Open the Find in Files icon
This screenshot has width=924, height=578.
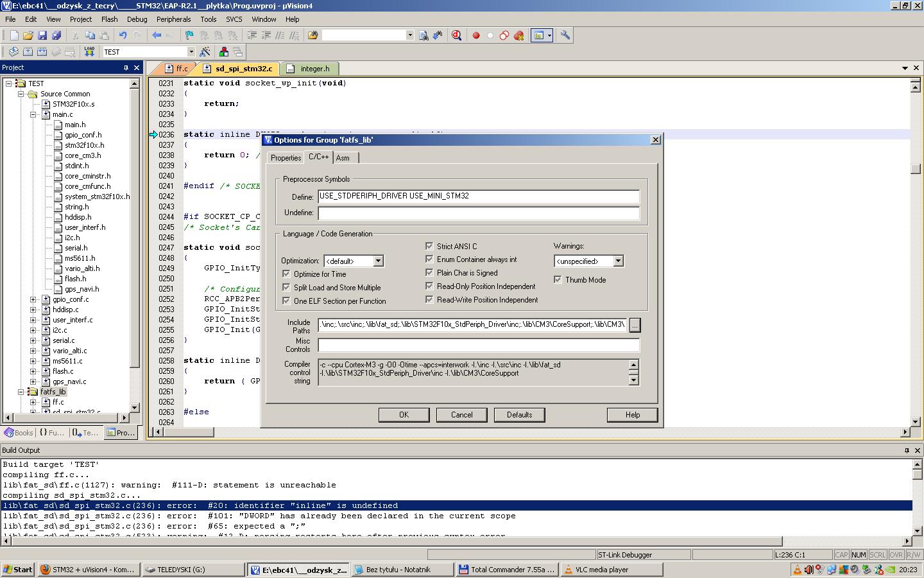(312, 35)
